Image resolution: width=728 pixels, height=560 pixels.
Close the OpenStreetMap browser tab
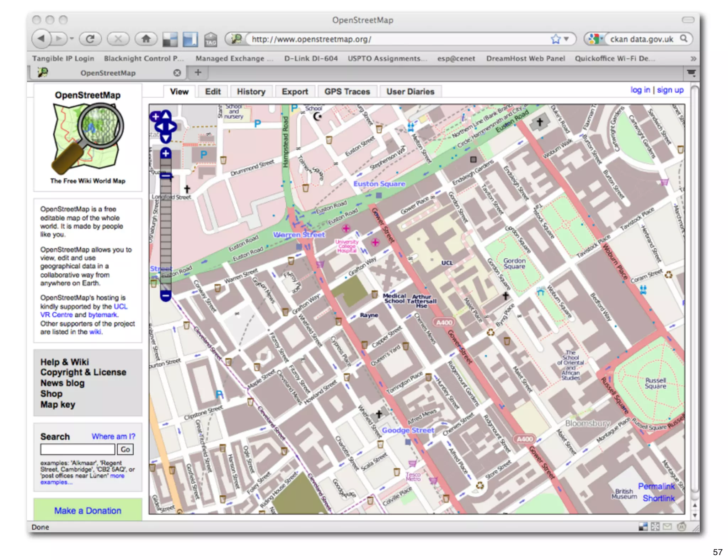point(177,73)
